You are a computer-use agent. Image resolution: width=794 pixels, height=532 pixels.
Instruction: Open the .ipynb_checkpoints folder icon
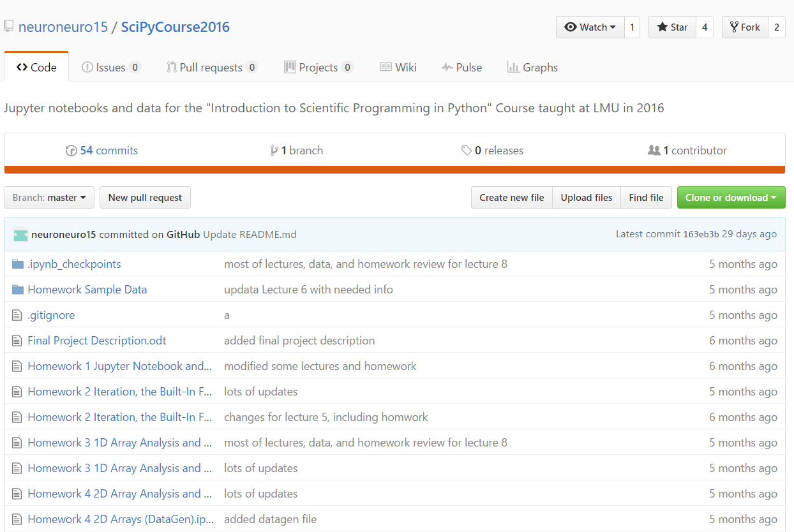(18, 264)
